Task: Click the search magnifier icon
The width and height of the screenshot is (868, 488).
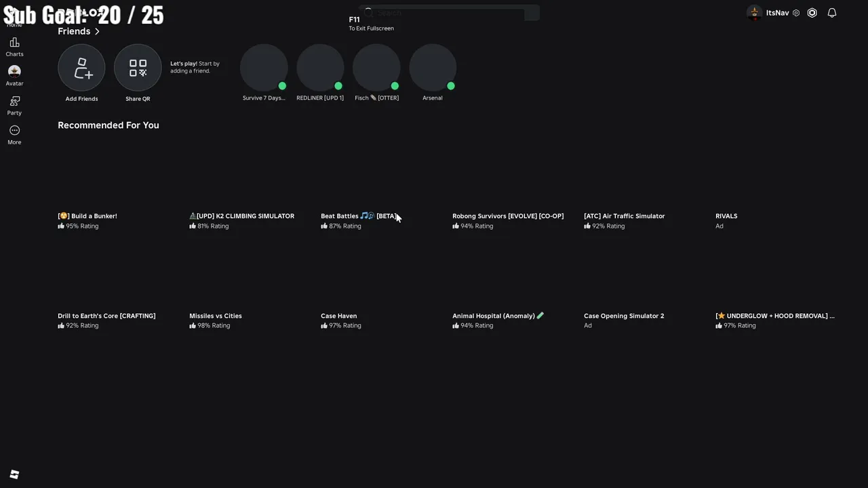Action: (369, 12)
